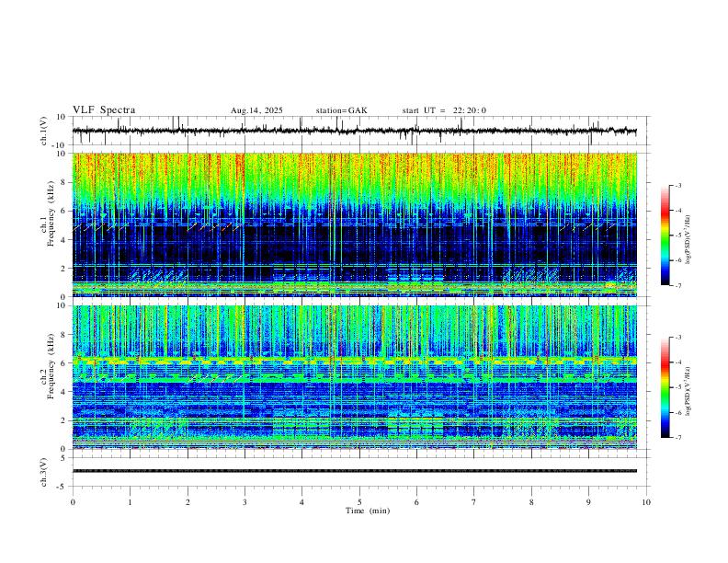Click time axis tick label "9"
Image resolution: width=728 pixels, height=563 pixels.
tap(588, 502)
